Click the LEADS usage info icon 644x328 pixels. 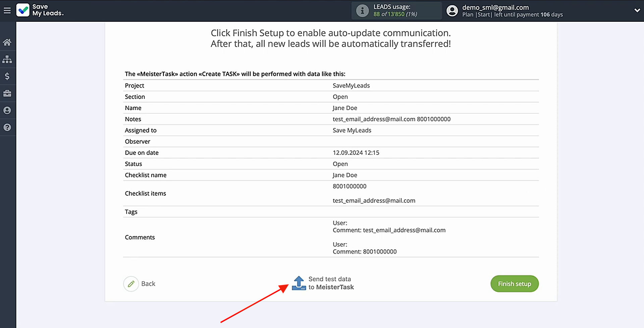362,11
